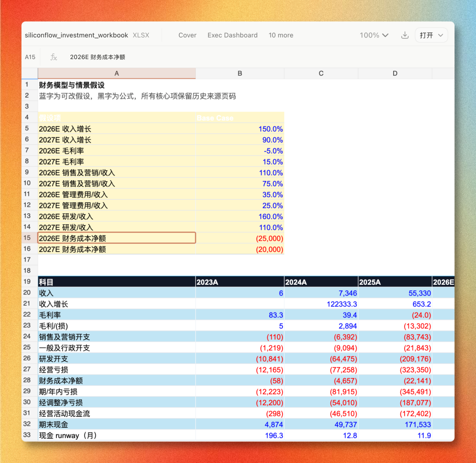Select row 1 header
The height and width of the screenshot is (463, 476).
(x=30, y=85)
